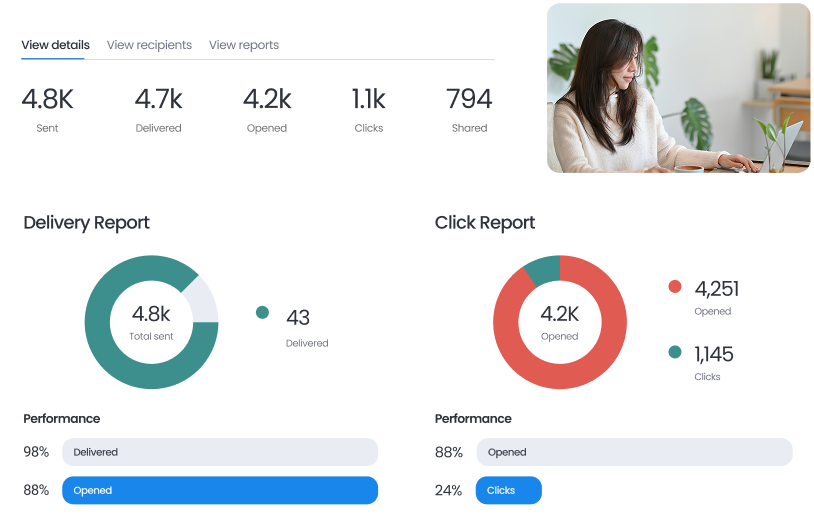Click the Delivery Report heading
814x529 pixels.
click(86, 222)
